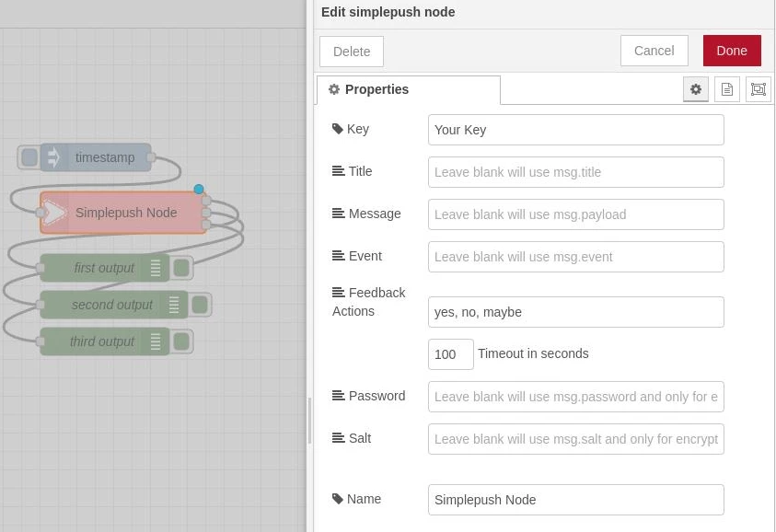Open node description document icon
776x532 pixels.
[x=726, y=89]
